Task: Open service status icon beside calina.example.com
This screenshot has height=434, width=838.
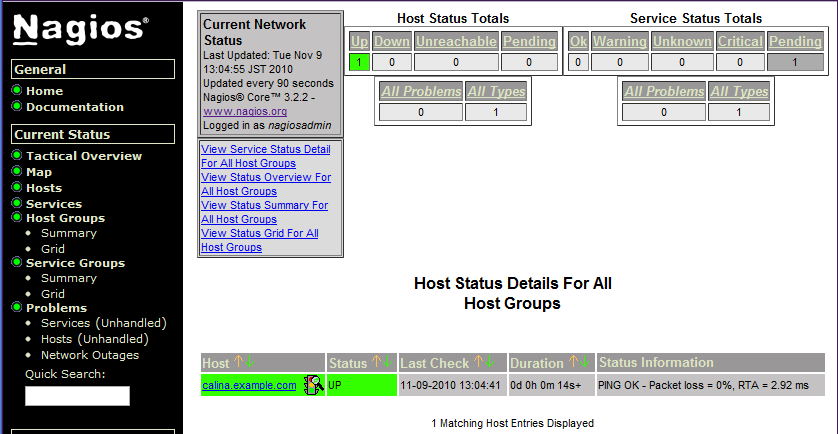Action: click(314, 385)
